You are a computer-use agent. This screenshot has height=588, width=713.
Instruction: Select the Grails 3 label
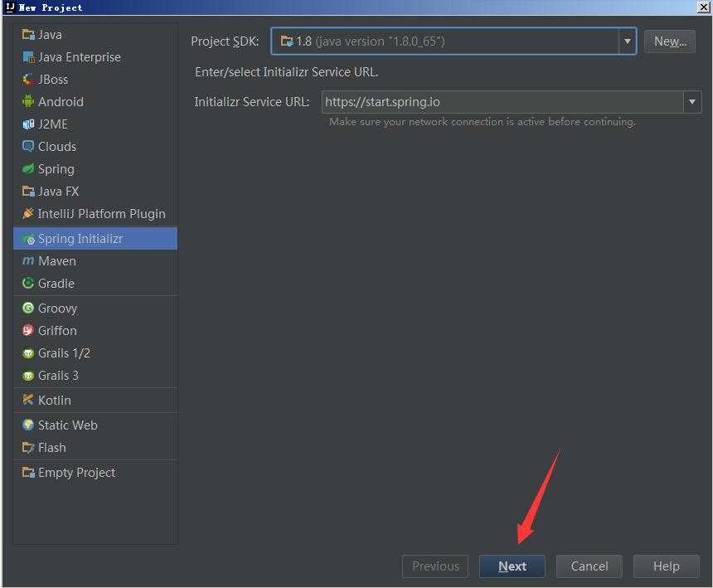coord(58,375)
